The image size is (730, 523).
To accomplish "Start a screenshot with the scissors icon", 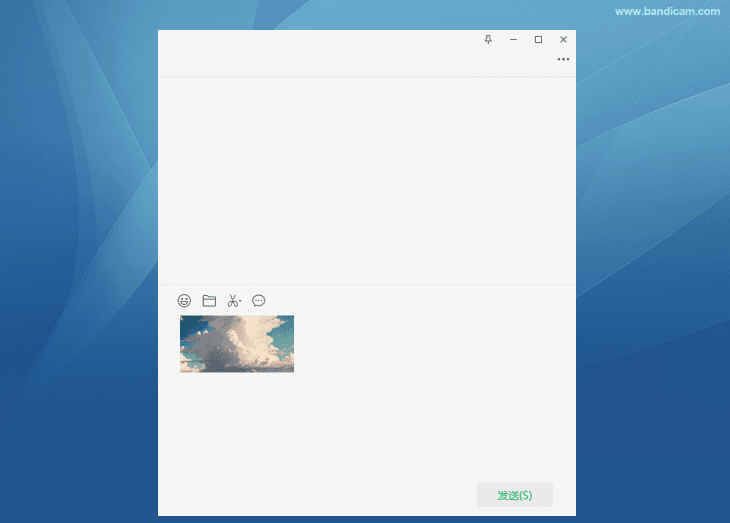I will tap(232, 300).
